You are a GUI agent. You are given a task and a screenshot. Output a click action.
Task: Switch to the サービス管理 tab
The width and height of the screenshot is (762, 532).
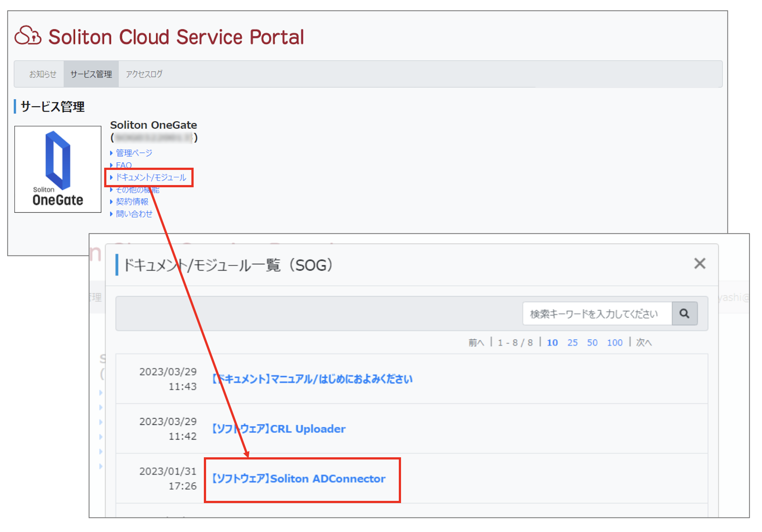(x=91, y=74)
